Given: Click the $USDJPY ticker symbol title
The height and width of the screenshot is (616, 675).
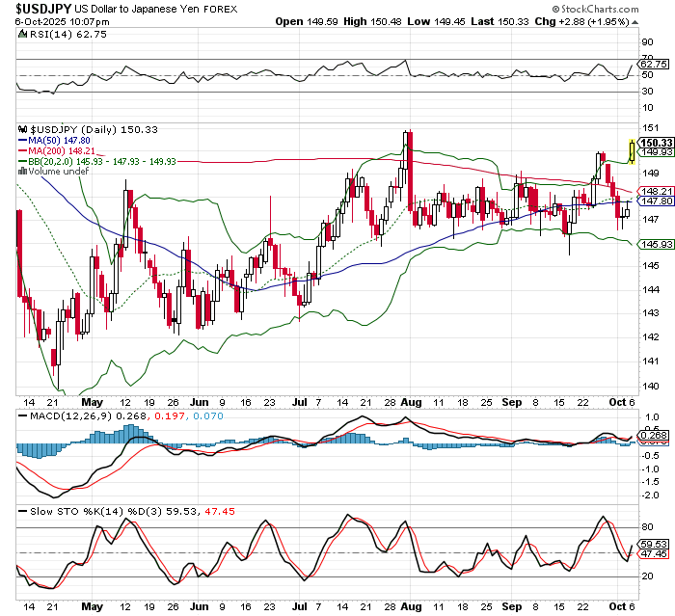Looking at the screenshot, I should [40, 7].
